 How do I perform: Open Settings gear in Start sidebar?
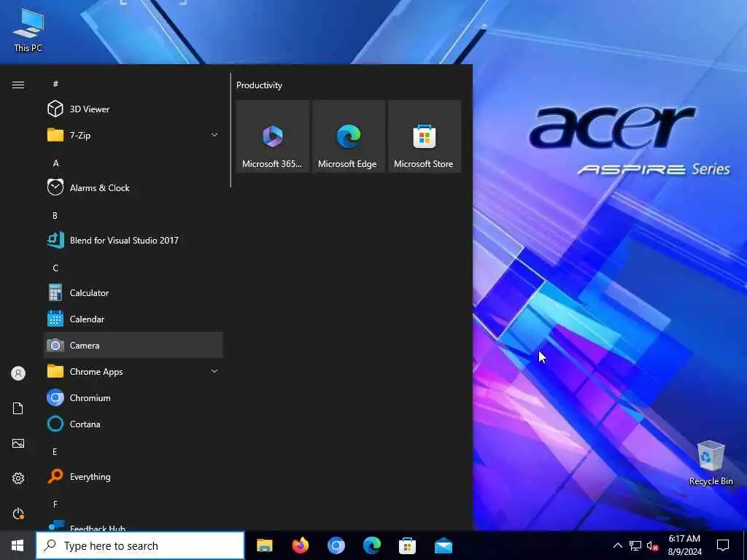point(18,478)
